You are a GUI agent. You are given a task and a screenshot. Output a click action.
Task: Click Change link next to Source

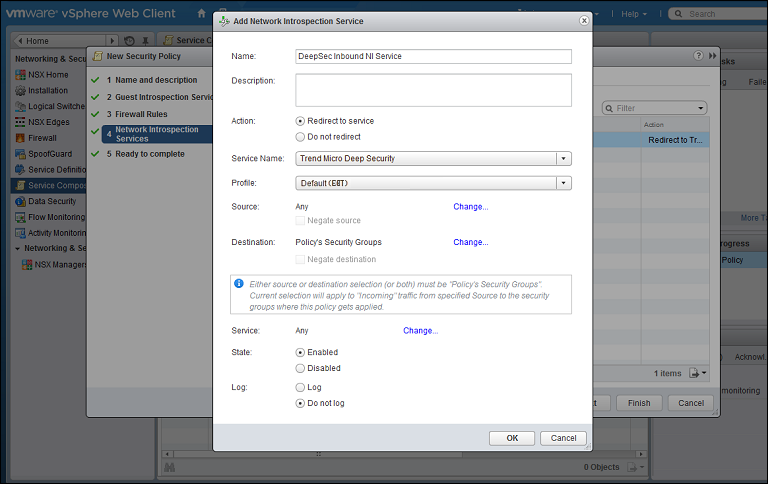(470, 207)
